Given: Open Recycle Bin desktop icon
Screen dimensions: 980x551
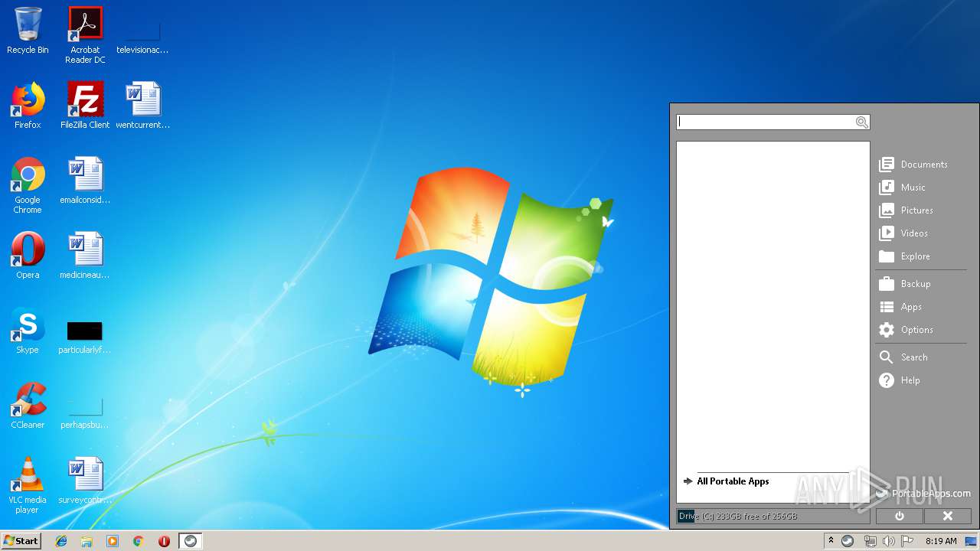Looking at the screenshot, I should tap(28, 31).
